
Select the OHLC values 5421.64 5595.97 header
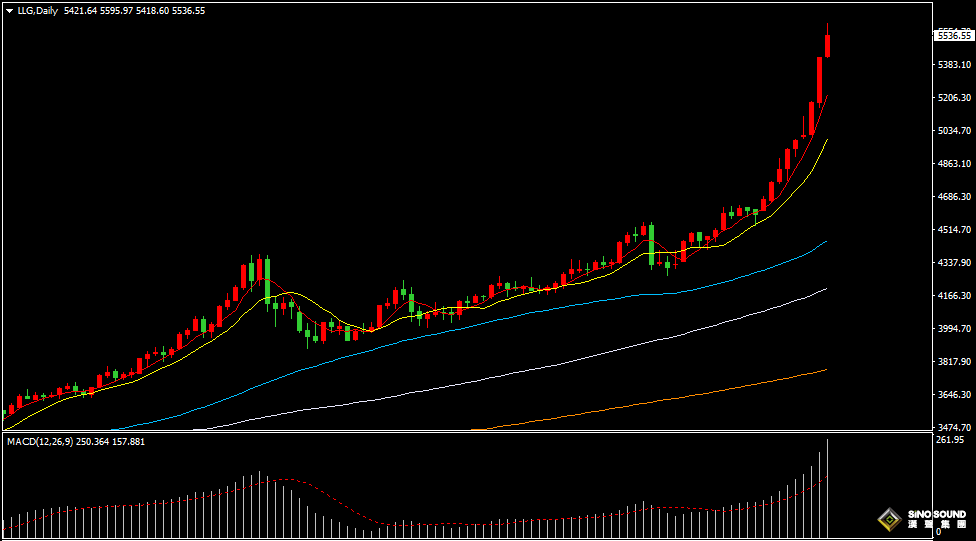[x=98, y=11]
